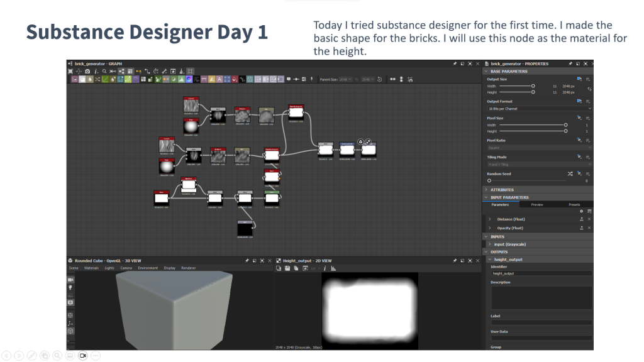This screenshot has height=362, width=644.
Task: Expand the Distance (Float) parameter
Action: click(489, 219)
